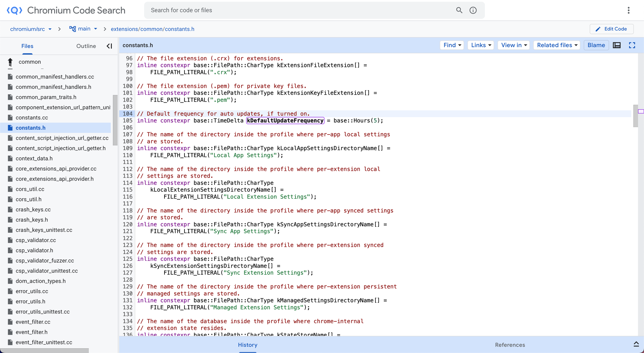This screenshot has height=353, width=644.
Task: Expand the bottom History panel chevron
Action: (636, 344)
